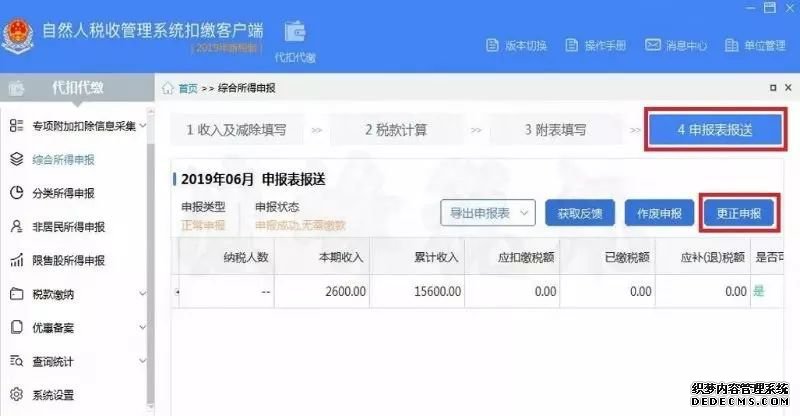Open the 单位管理 building icon
Screen dimensions: 800x416
pyautogui.click(x=731, y=45)
